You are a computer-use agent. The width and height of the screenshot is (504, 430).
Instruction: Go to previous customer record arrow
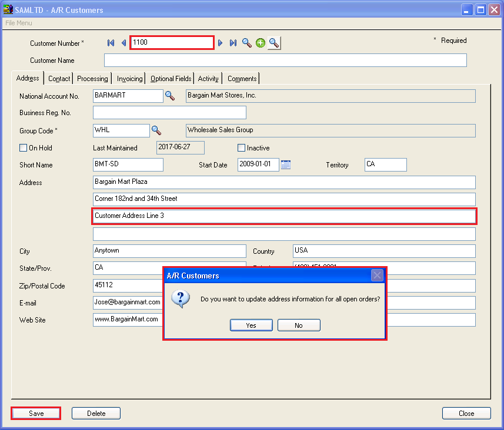click(x=124, y=43)
